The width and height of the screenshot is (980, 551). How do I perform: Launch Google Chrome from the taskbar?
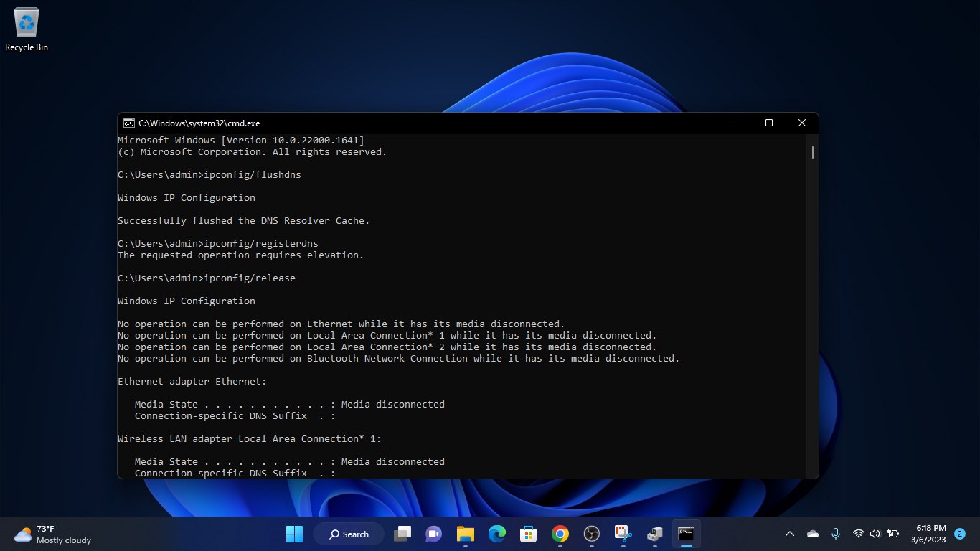pyautogui.click(x=560, y=534)
